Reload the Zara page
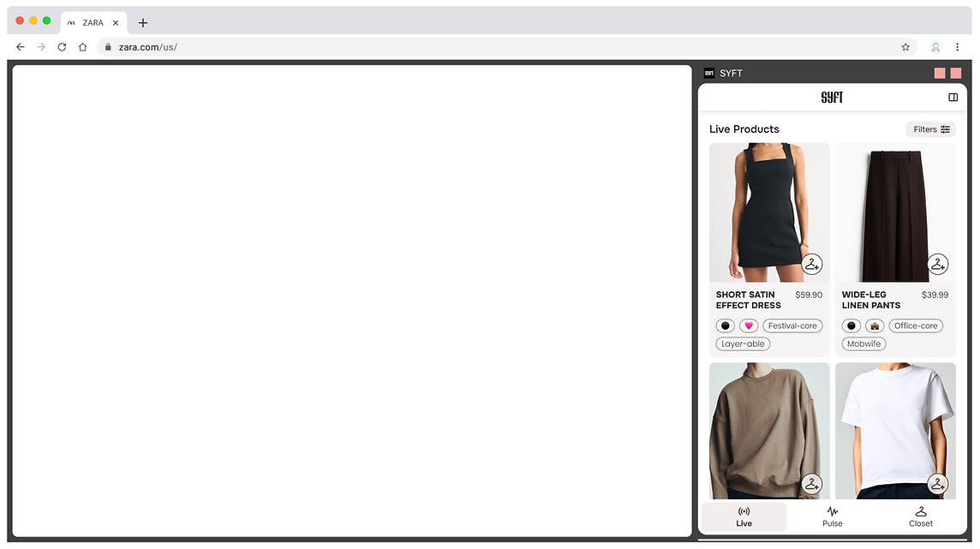The height and width of the screenshot is (549, 980). tap(62, 47)
